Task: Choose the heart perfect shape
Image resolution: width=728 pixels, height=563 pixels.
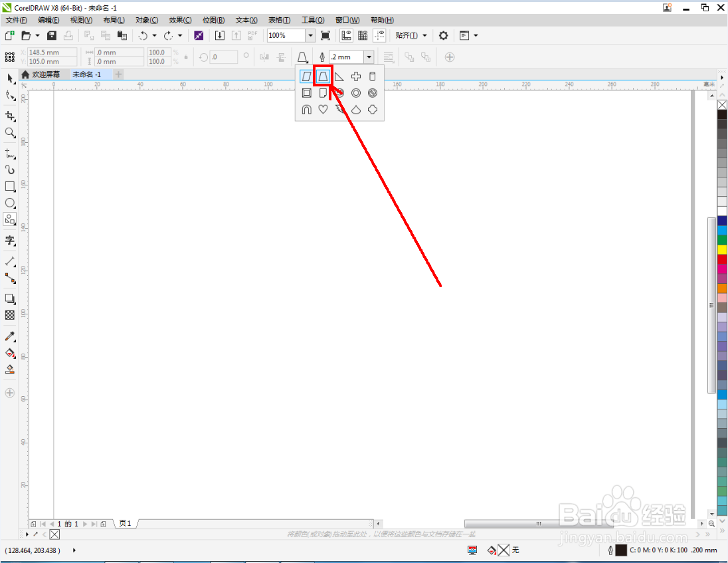Action: click(323, 110)
